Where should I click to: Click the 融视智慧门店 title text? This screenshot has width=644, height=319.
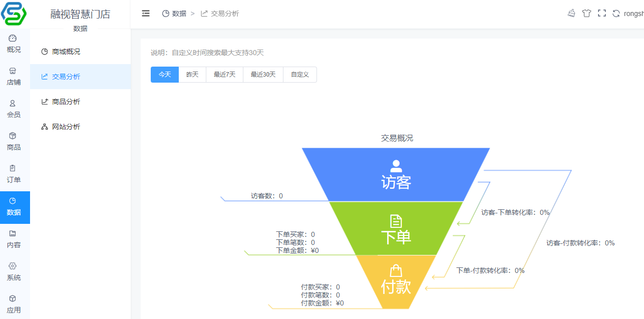[80, 14]
